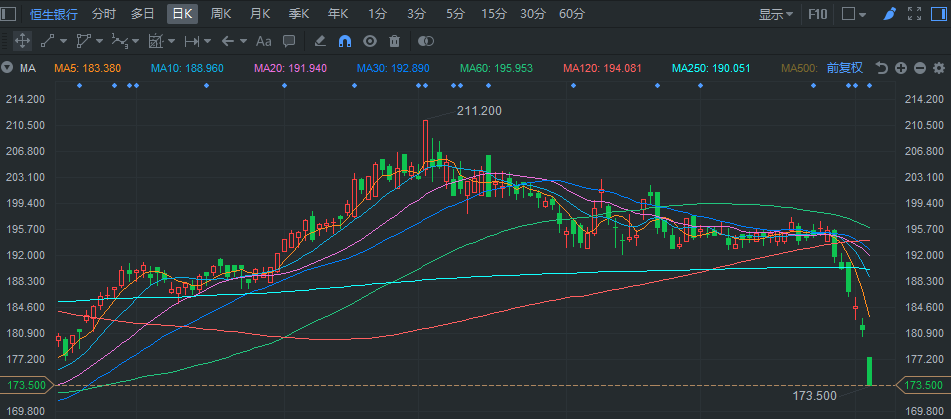Click the MA30: 192.890 label
Screen dimensions: 951x419
pyautogui.click(x=393, y=69)
